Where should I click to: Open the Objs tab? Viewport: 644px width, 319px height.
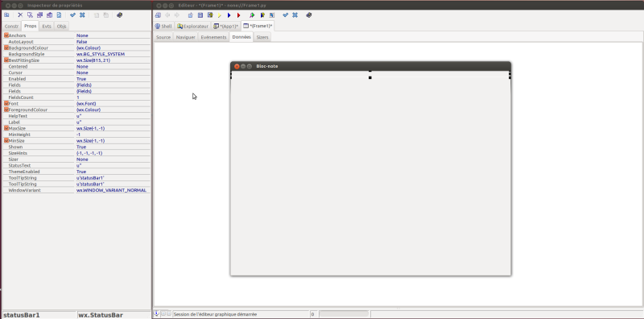click(61, 27)
